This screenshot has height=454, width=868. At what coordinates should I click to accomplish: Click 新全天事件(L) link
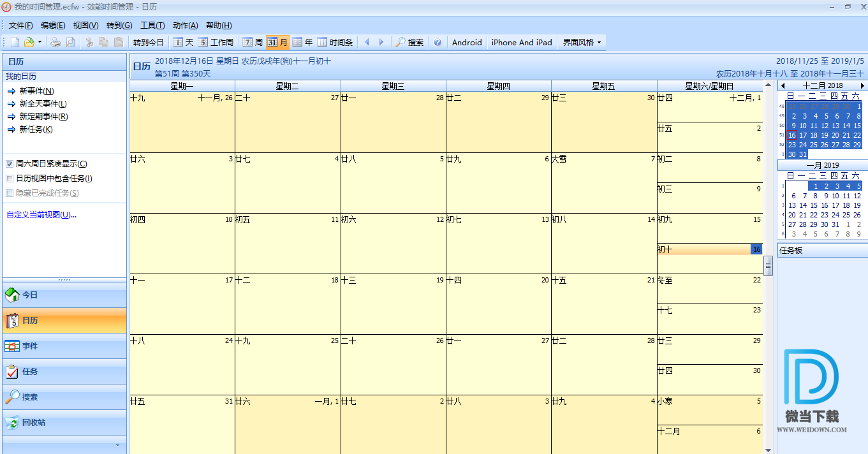click(43, 104)
